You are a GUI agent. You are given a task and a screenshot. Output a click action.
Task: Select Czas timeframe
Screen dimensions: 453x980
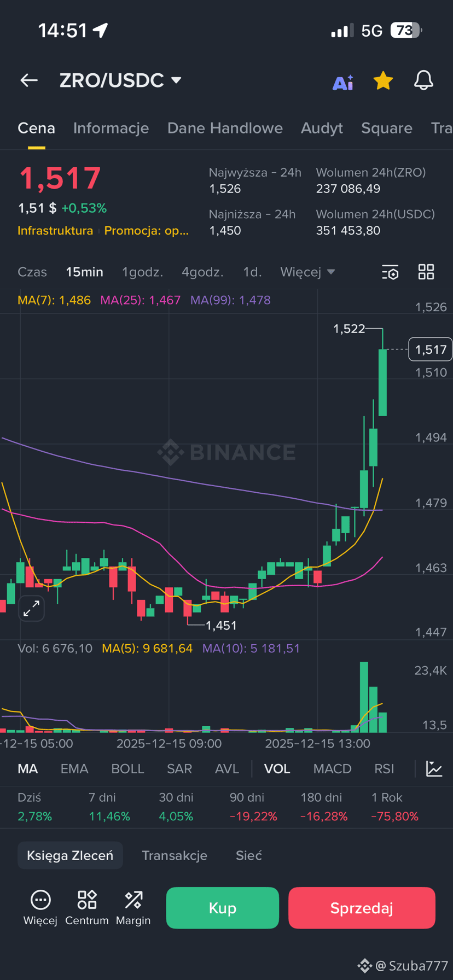pyautogui.click(x=32, y=272)
